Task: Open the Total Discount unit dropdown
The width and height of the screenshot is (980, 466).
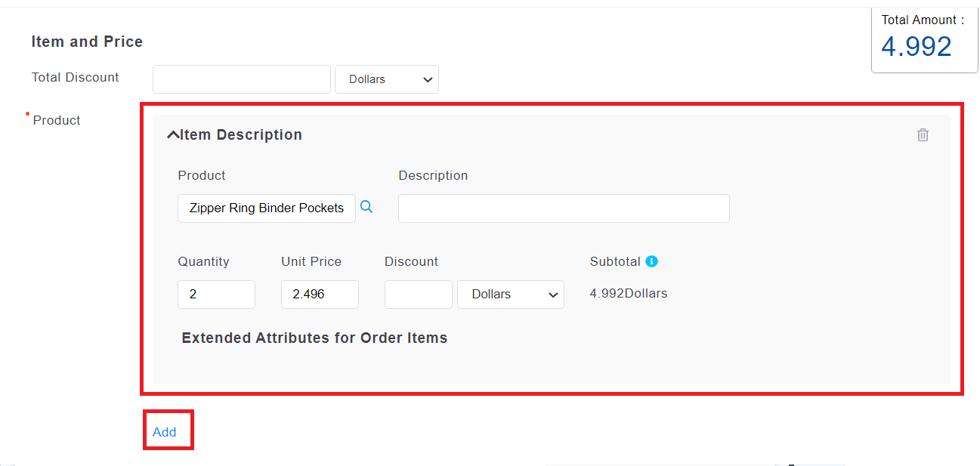Action: pos(387,79)
